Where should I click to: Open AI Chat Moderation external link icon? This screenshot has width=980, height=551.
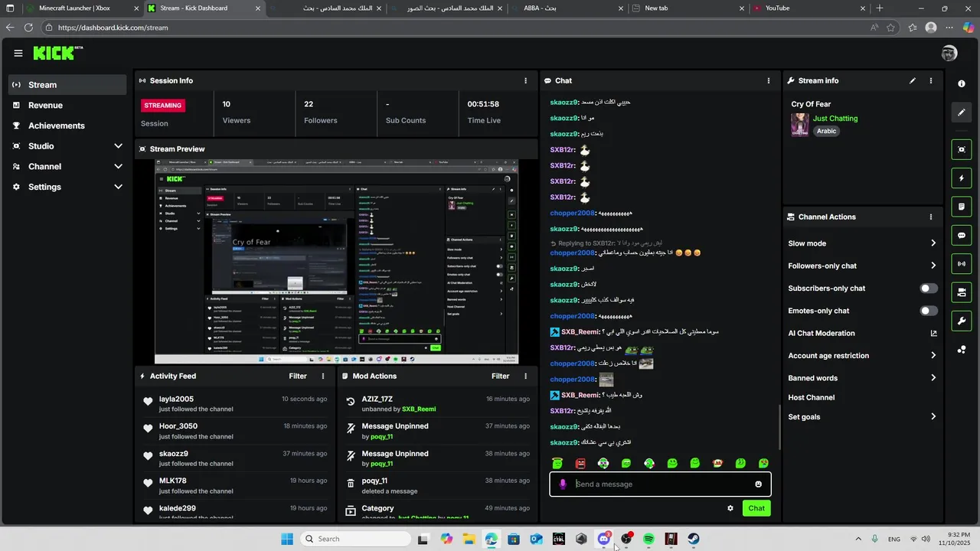coord(933,333)
